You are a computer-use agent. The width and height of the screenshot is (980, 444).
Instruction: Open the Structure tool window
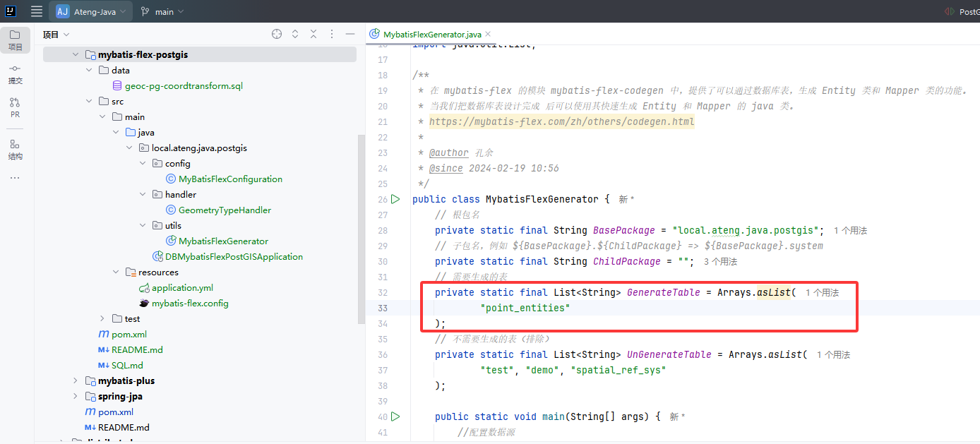(x=15, y=149)
